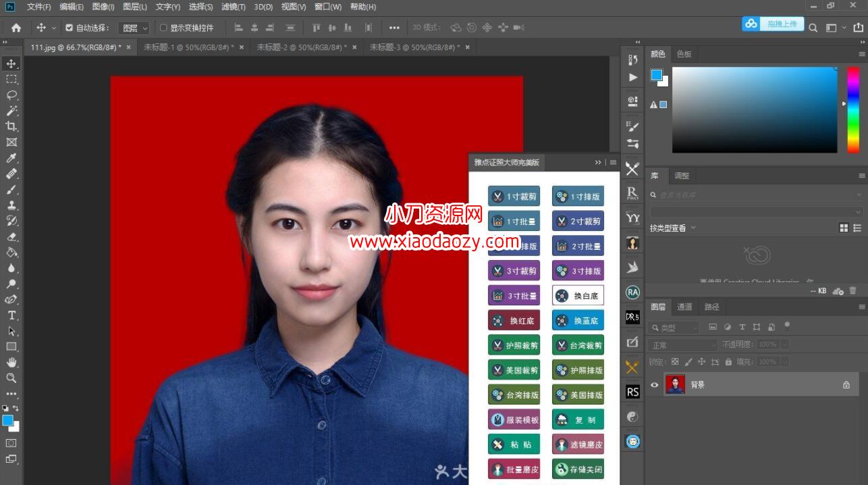
Task: Open the library selection dropdown
Action: [x=756, y=211]
